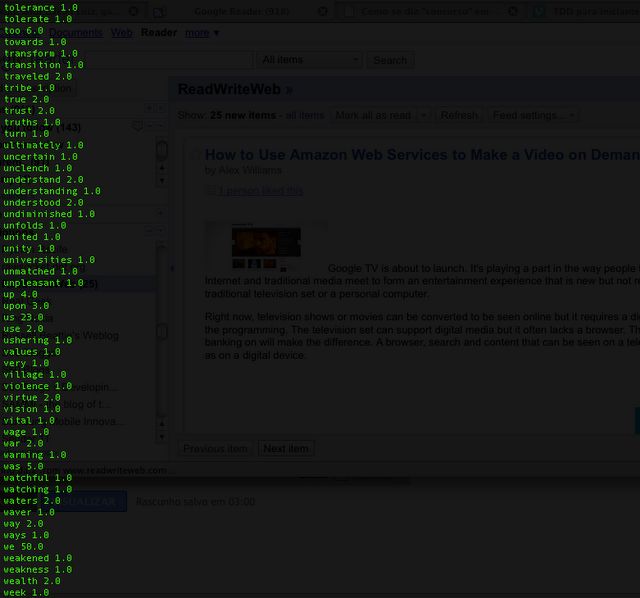Click the terminal line 'transform 1.0'
This screenshot has height=598, width=640.
(x=41, y=53)
